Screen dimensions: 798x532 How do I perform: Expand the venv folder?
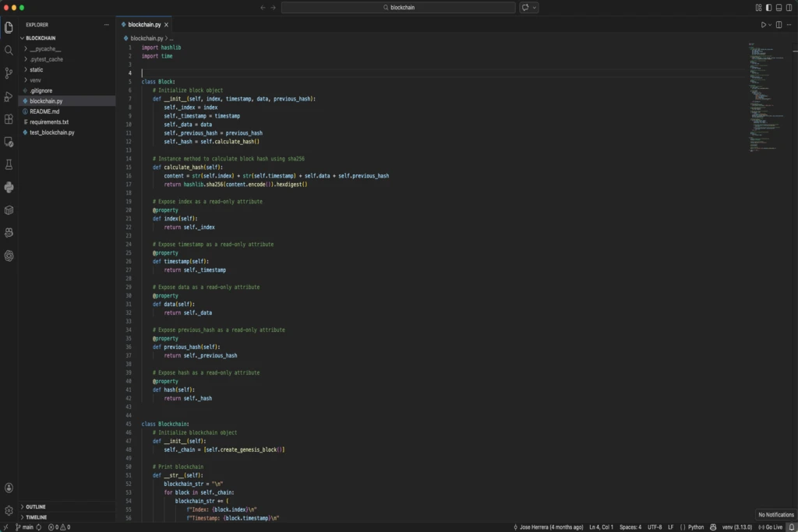pos(37,79)
